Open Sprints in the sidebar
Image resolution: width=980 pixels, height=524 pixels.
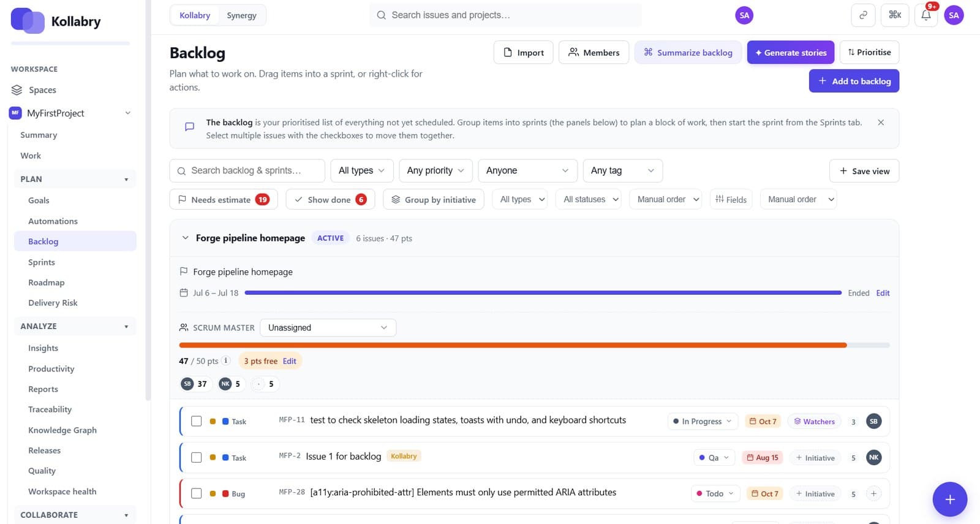42,262
